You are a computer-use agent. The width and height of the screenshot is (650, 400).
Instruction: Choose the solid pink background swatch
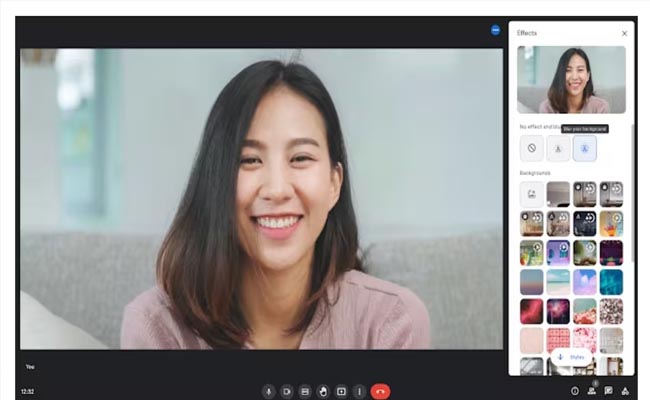(532, 340)
